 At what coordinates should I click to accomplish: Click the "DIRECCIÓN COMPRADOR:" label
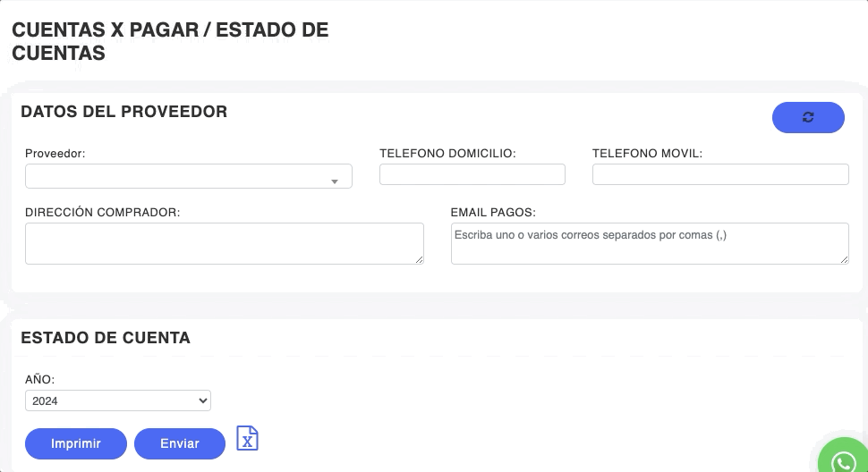point(103,213)
